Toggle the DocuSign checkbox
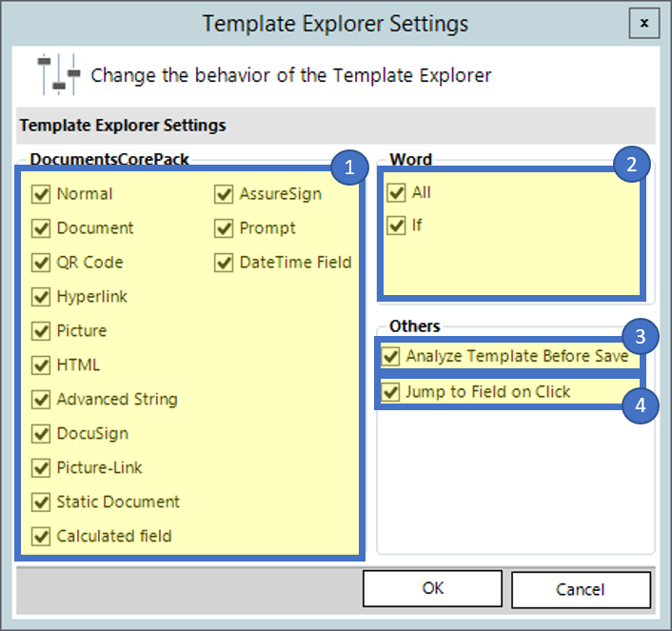Viewport: 672px width, 631px height. [41, 434]
